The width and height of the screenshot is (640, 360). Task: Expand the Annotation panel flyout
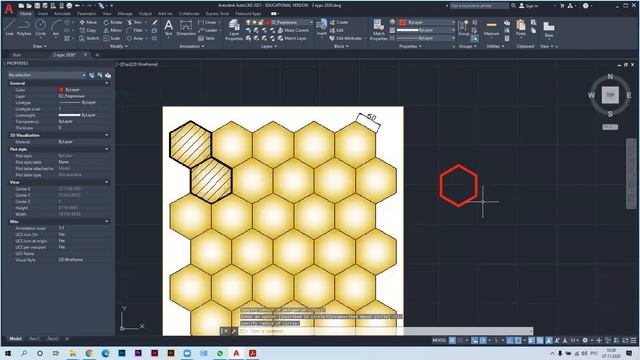(x=192, y=47)
